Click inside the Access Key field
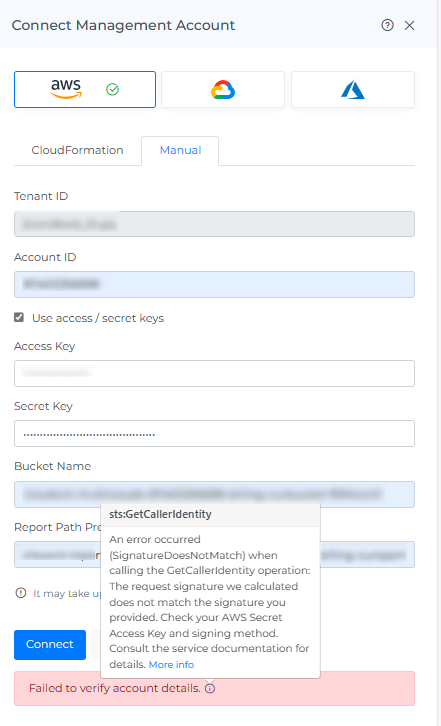The width and height of the screenshot is (441, 726). (214, 373)
